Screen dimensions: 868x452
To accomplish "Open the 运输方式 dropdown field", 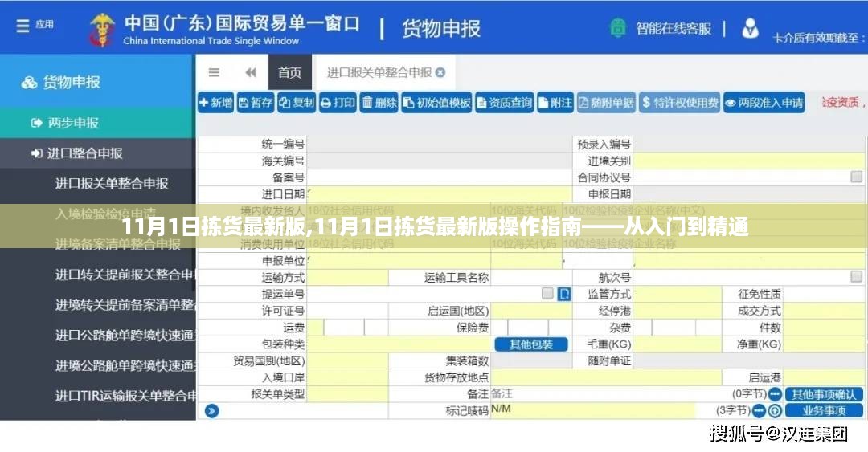I will (x=347, y=277).
